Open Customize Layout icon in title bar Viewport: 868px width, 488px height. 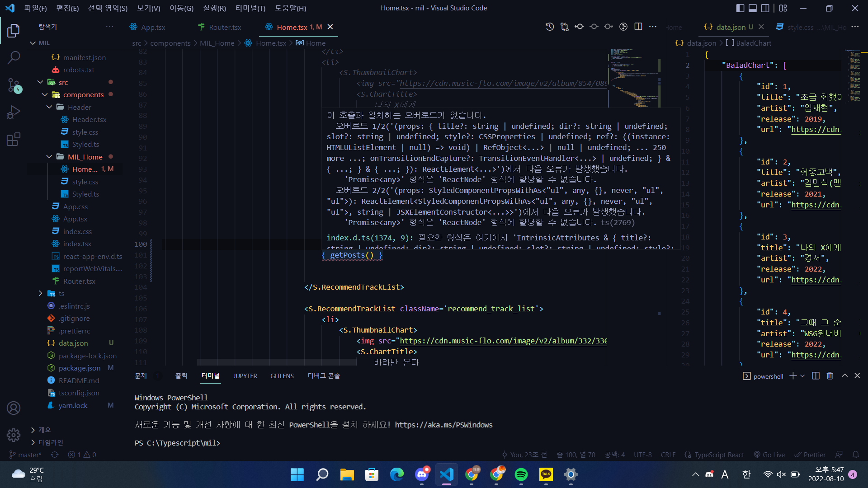pos(783,8)
